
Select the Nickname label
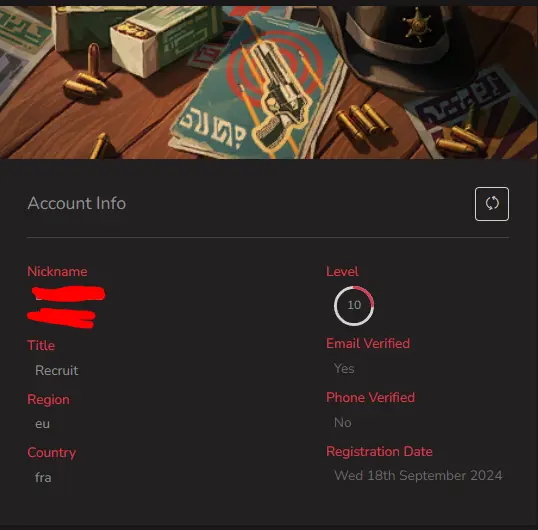57,271
